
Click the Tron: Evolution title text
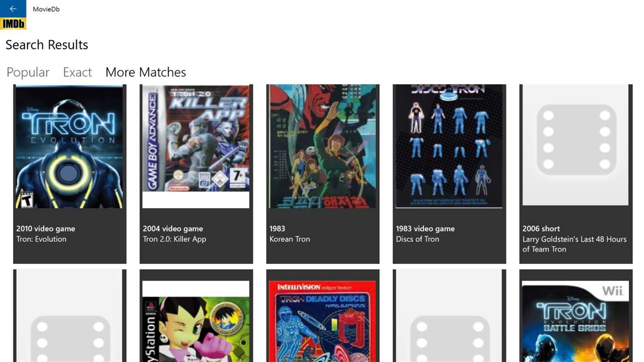[x=41, y=239]
